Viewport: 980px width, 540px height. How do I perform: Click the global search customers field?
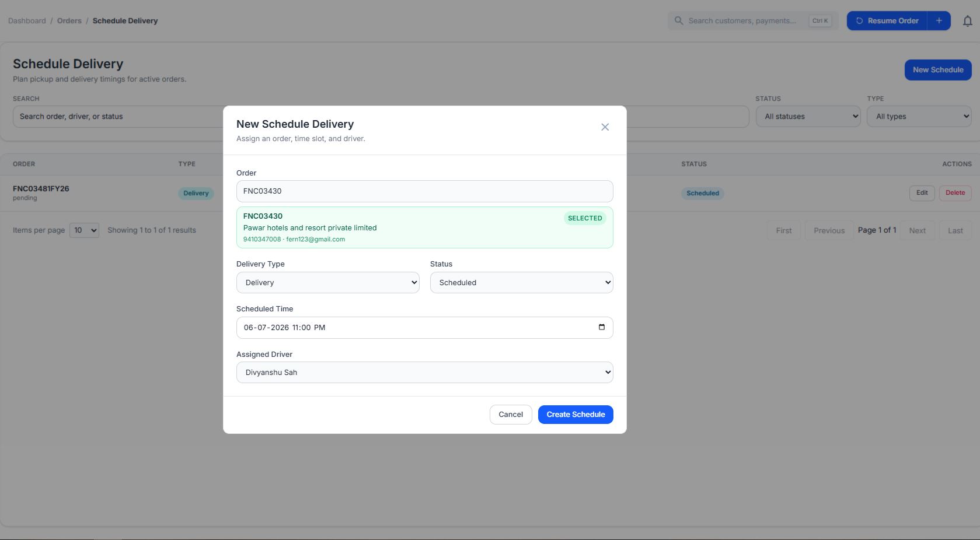click(753, 21)
